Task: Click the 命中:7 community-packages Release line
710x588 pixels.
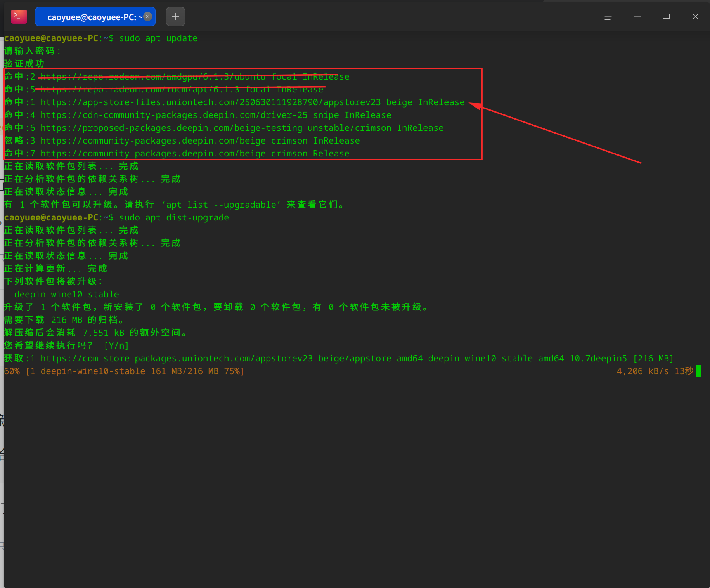Action: [177, 153]
